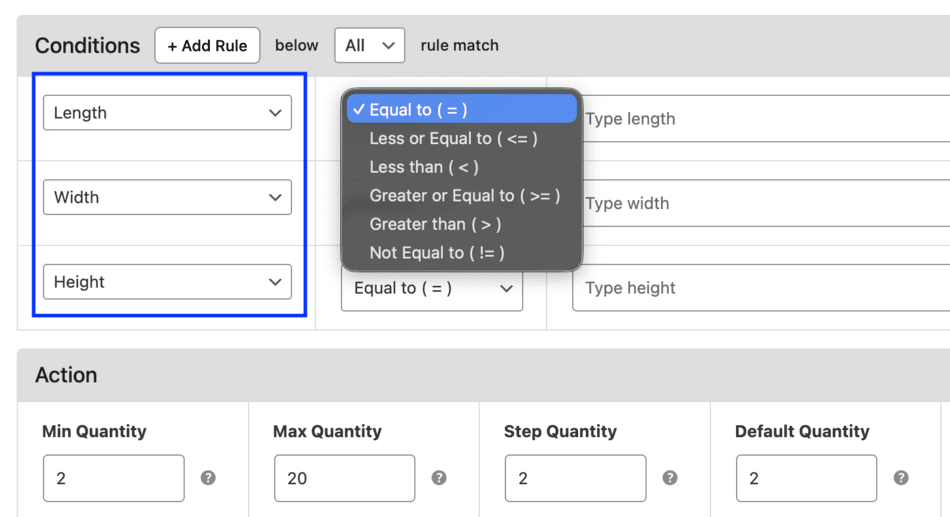Open the Length condition dropdown
Screen dimensions: 950x517
pyautogui.click(x=167, y=113)
